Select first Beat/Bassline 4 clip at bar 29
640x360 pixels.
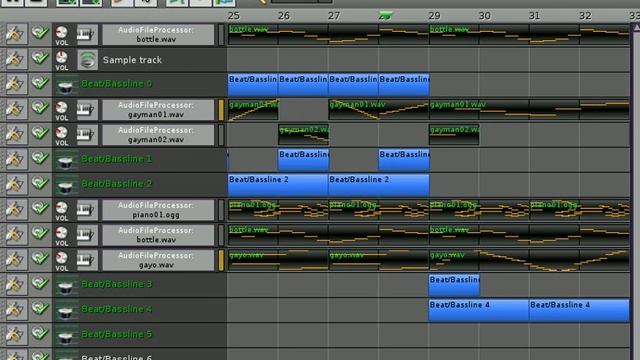479,310
